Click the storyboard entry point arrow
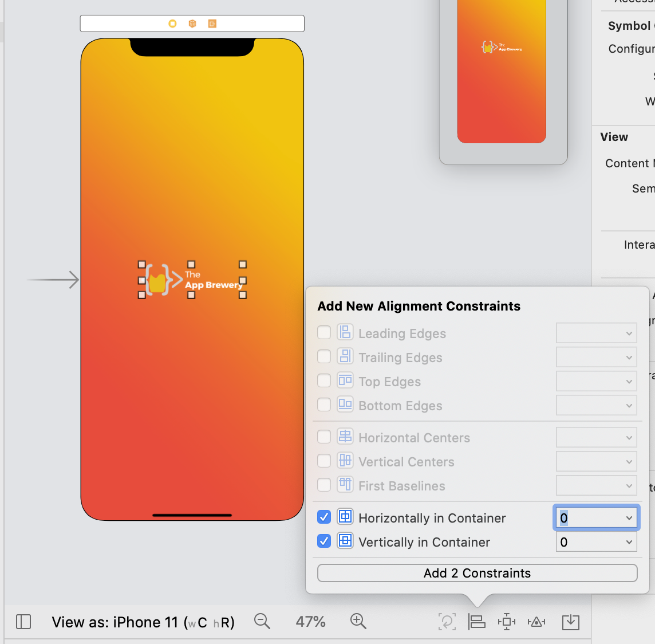 (x=53, y=280)
